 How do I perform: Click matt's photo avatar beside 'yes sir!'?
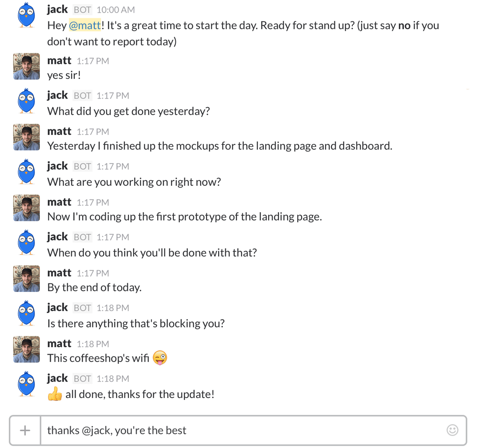pyautogui.click(x=27, y=66)
